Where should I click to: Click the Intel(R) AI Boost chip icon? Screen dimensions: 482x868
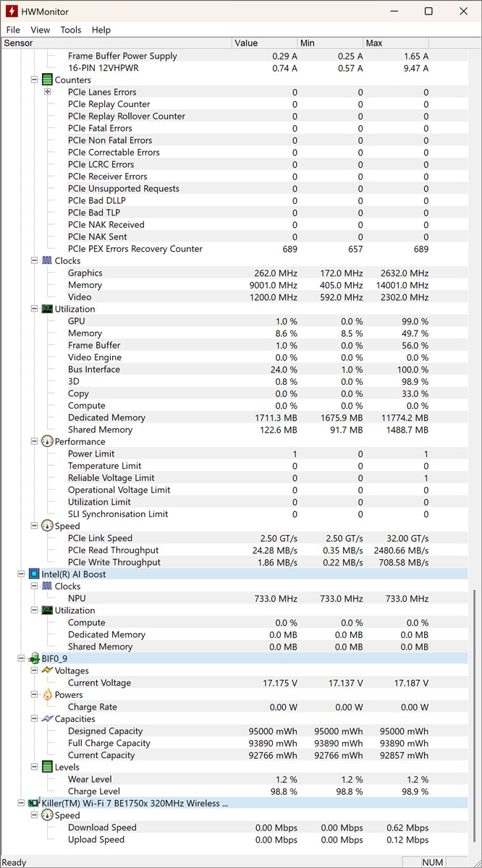(x=34, y=574)
